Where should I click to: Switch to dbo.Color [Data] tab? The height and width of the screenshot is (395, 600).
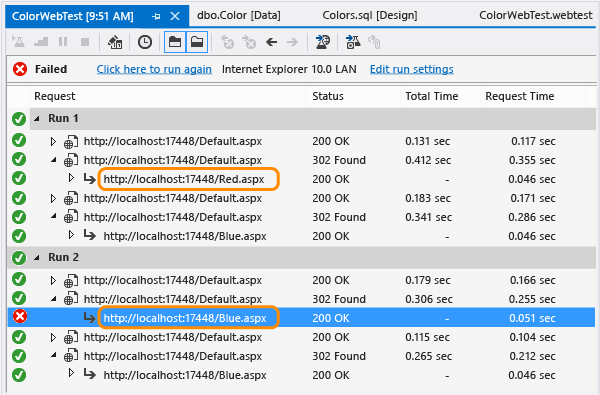pos(239,16)
